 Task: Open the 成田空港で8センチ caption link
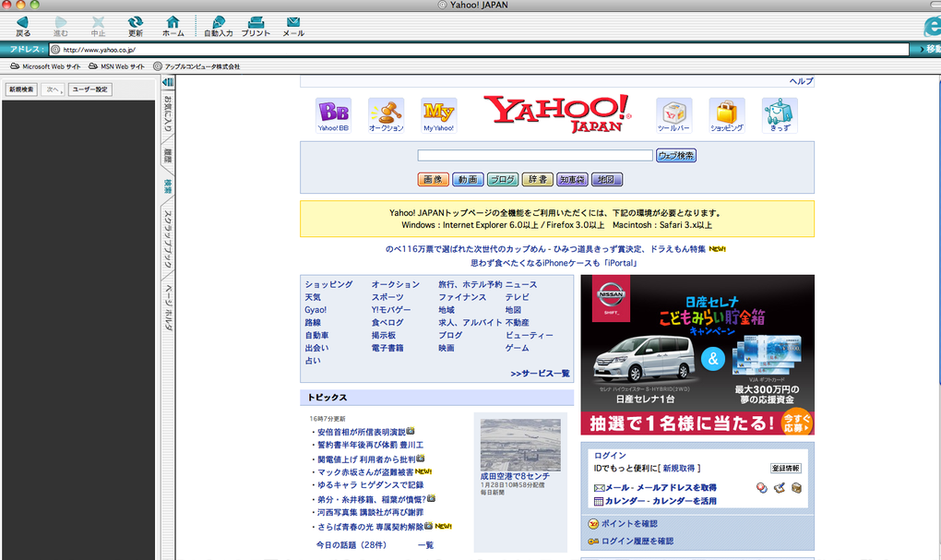(x=515, y=476)
